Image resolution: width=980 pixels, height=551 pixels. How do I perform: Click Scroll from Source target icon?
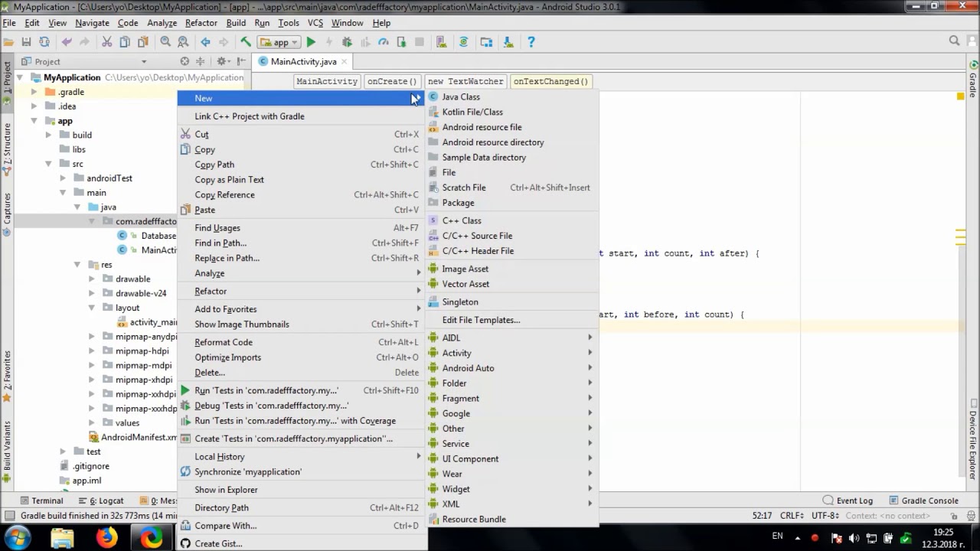pyautogui.click(x=185, y=61)
